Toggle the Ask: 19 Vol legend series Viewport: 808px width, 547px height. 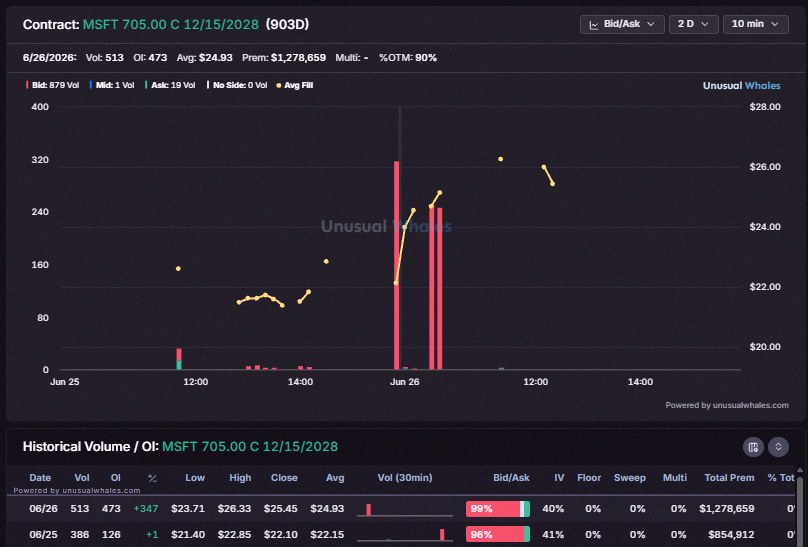(170, 86)
